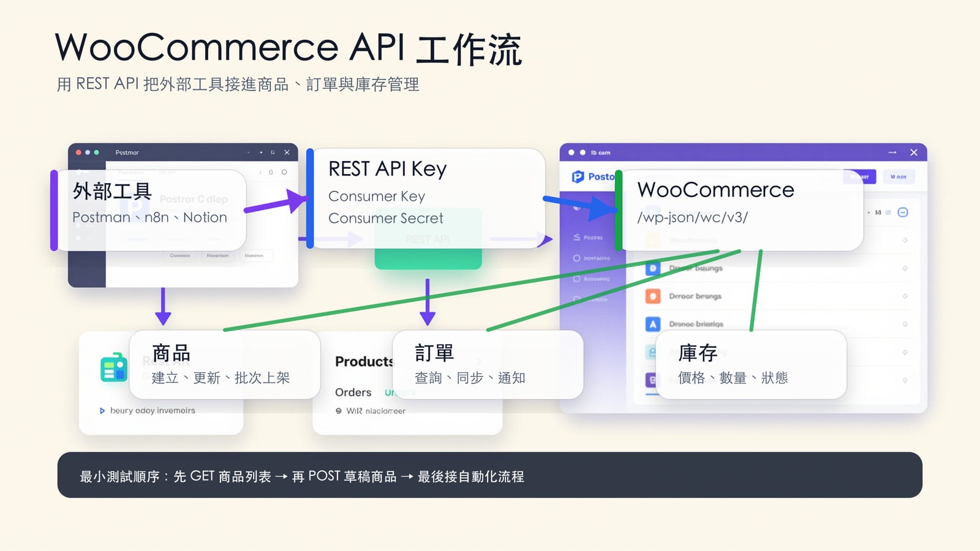Viewport: 980px width, 551px height.
Task: Click the green board icon on left card
Action: pyautogui.click(x=113, y=367)
